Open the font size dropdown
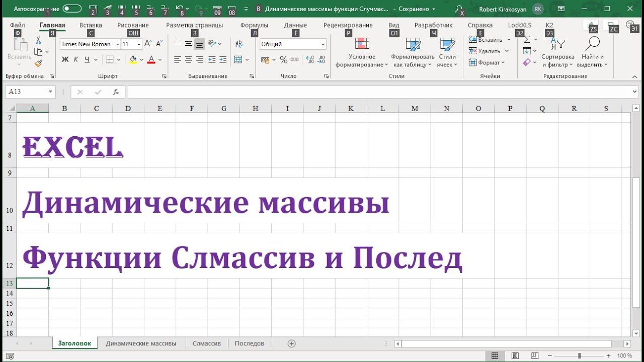Screen dimensions: 644x362 pyautogui.click(x=139, y=44)
